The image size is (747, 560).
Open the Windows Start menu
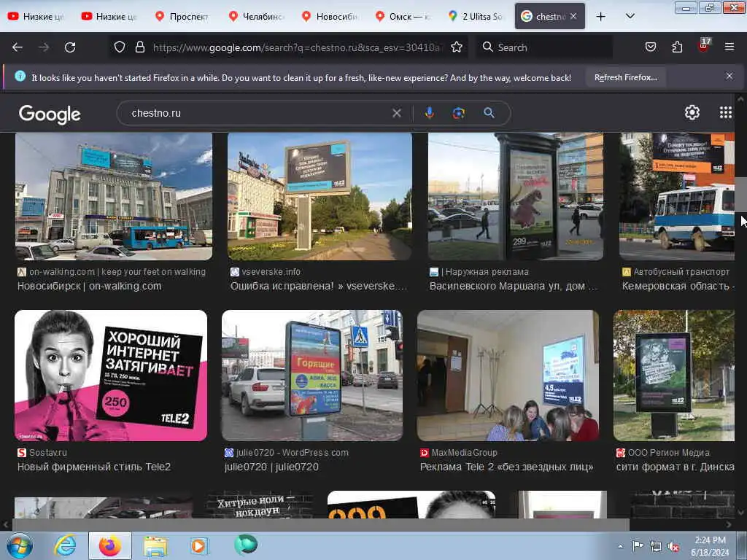tap(20, 545)
